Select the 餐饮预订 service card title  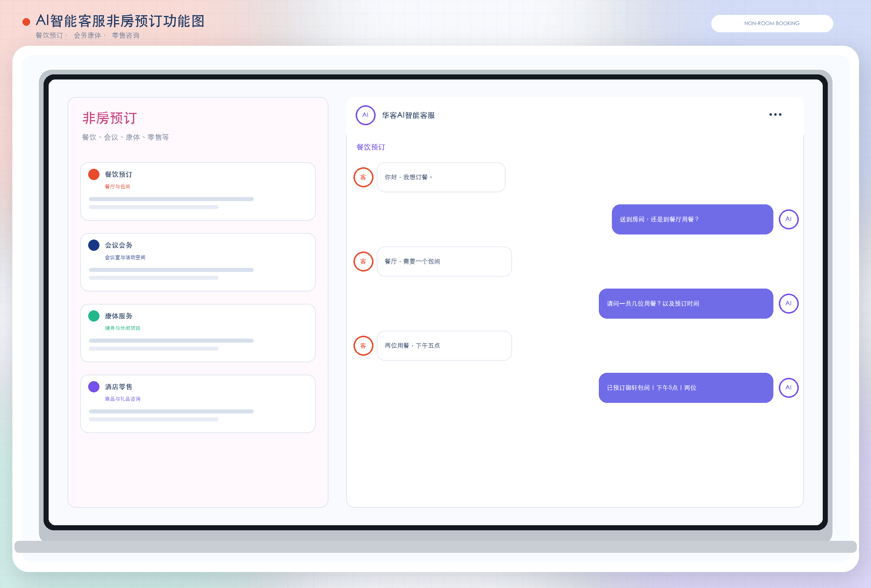[118, 174]
